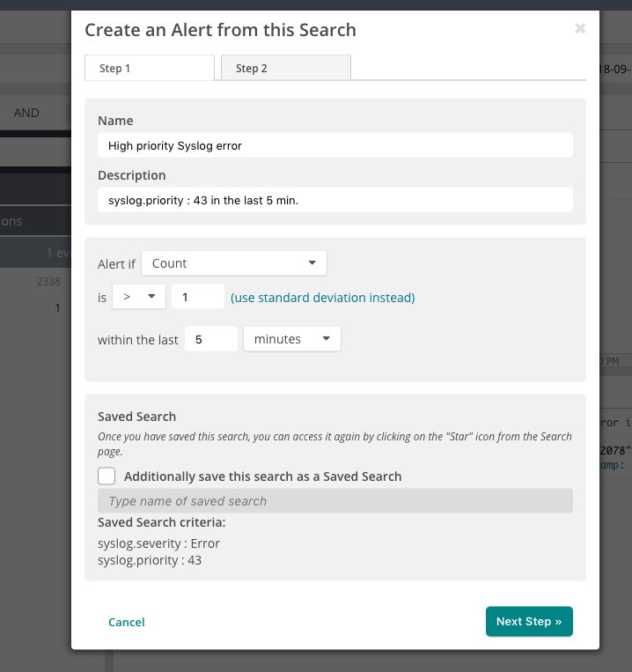This screenshot has width=632, height=672.
Task: Cancel the alert creation
Action: pyautogui.click(x=126, y=622)
